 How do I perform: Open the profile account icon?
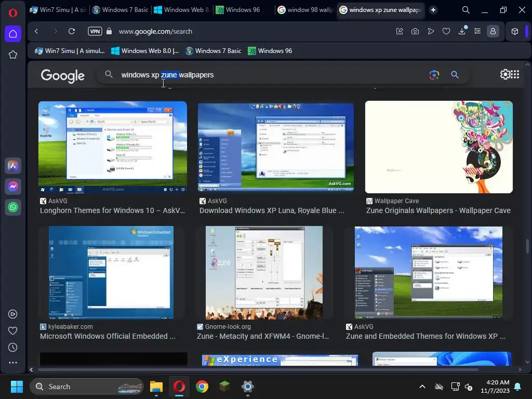[493, 31]
